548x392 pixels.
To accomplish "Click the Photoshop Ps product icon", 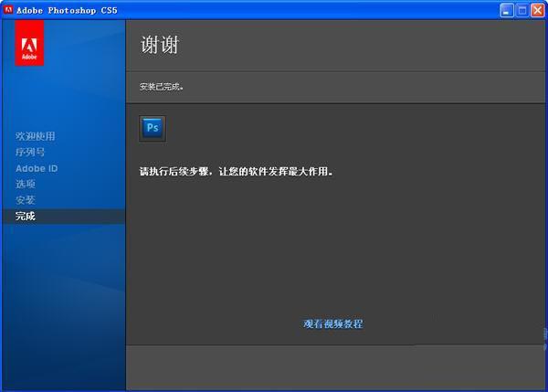I will coord(153,128).
